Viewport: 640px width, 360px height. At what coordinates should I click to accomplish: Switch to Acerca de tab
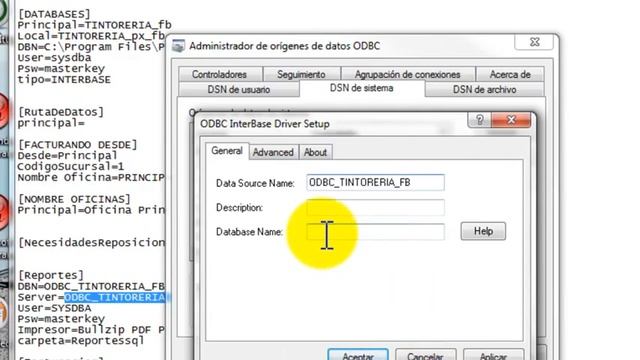[x=510, y=74]
